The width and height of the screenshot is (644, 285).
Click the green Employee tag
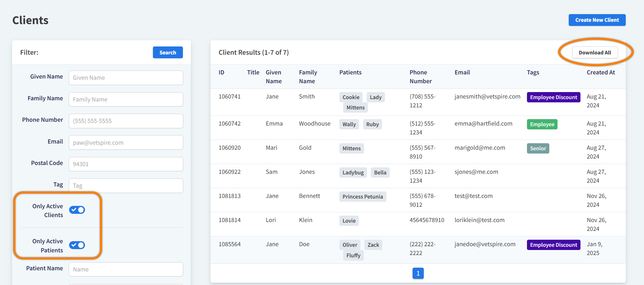pos(542,124)
